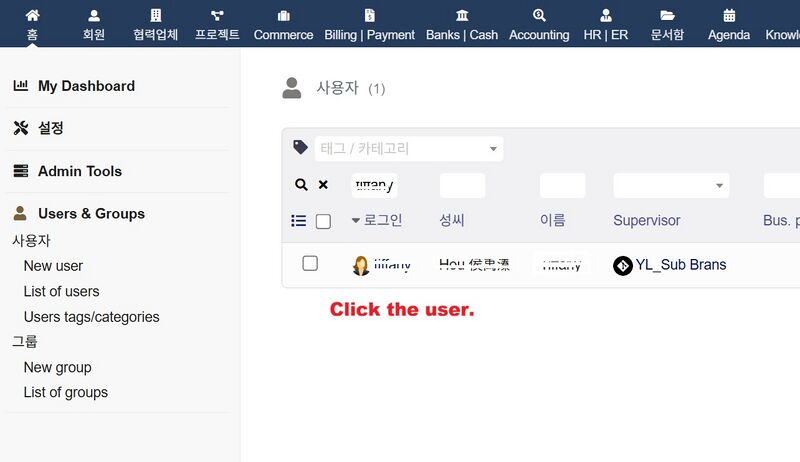Click the tiffany user avatar
800x462 pixels.
coord(361,266)
